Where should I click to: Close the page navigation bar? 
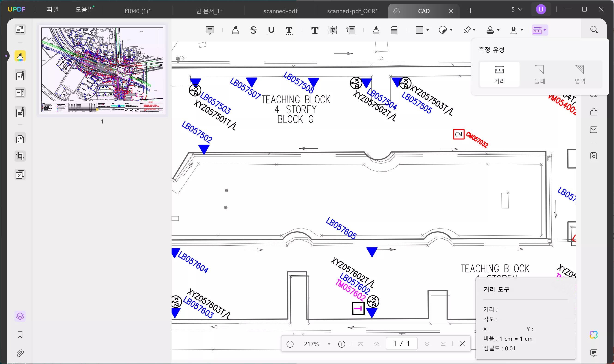pyautogui.click(x=462, y=344)
